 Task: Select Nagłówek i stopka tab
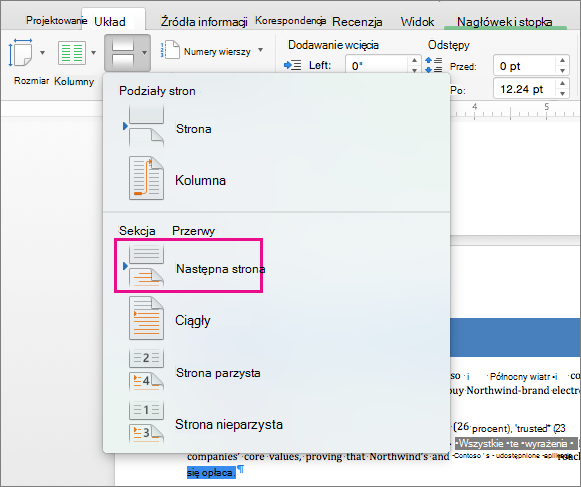[x=505, y=22]
